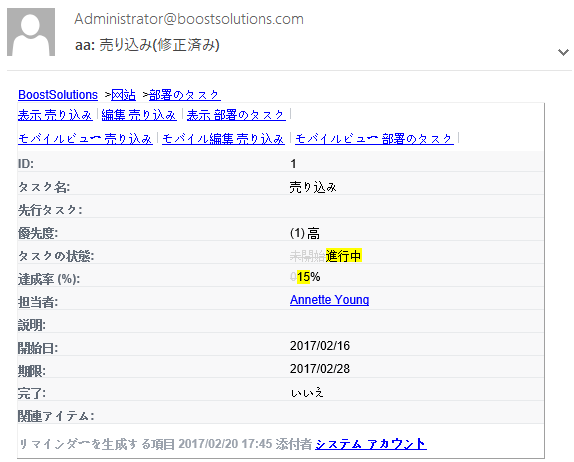The width and height of the screenshot is (574, 462).
Task: Click the highlighted 進行中 status value
Action: pos(343,256)
